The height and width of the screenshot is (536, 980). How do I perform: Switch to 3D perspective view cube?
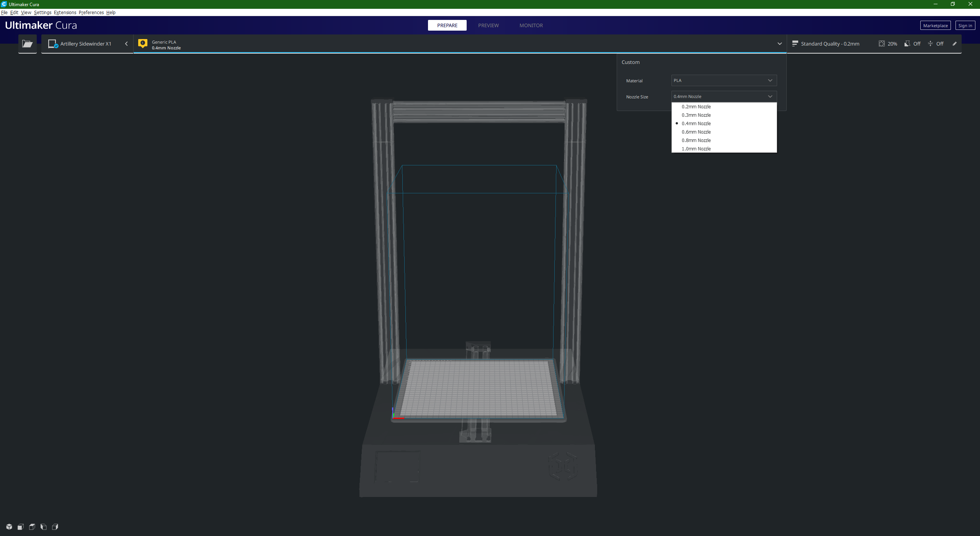[9, 527]
